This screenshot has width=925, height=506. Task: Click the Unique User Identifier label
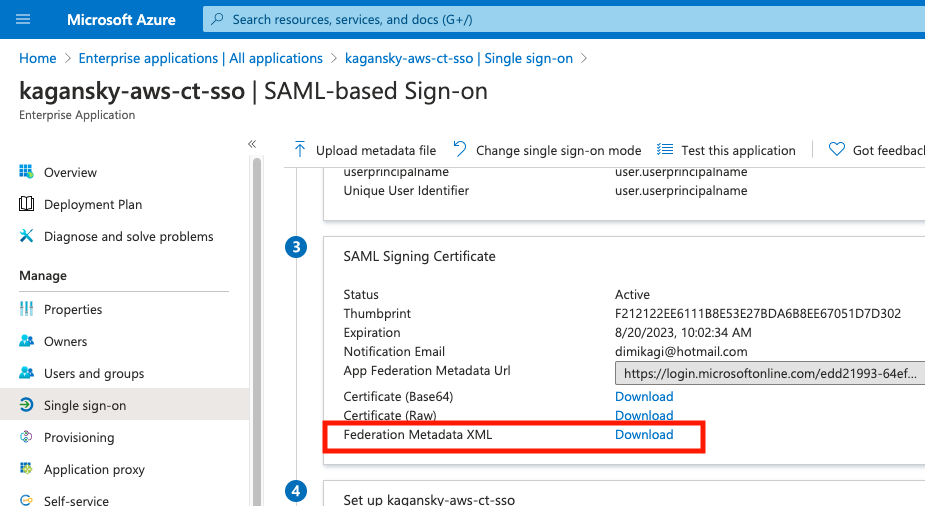tap(406, 190)
